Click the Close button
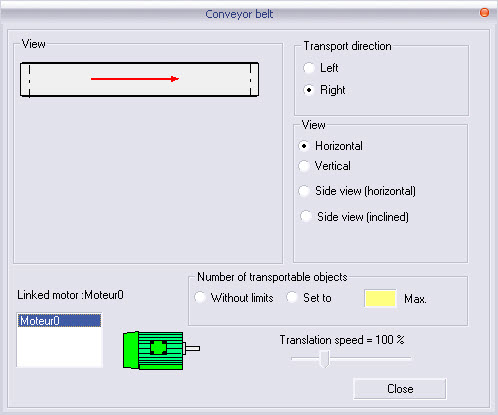The width and height of the screenshot is (498, 415). (x=400, y=389)
